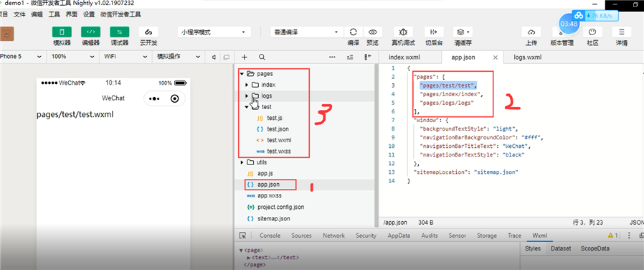Open app.wxss file
This screenshot has height=270, width=644.
coord(270,195)
